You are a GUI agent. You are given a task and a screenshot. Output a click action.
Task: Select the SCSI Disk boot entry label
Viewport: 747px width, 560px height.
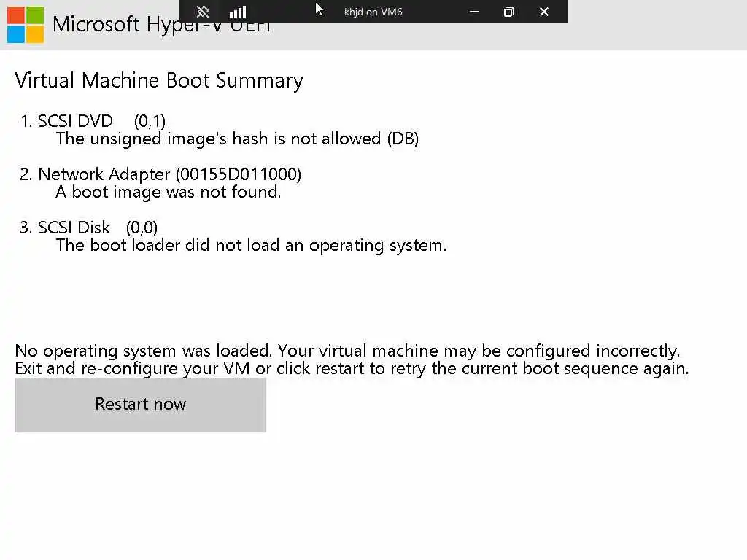pos(74,227)
